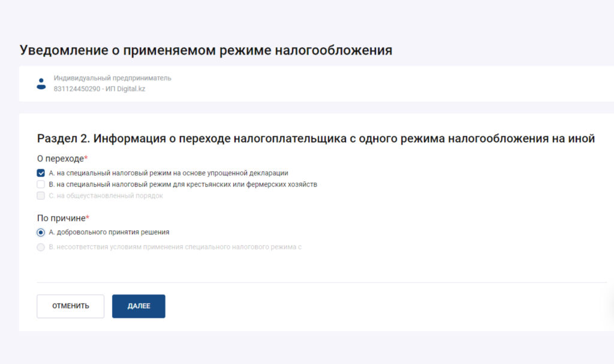Check option B for peasant or farm enterprises
The image size is (614, 364).
click(40, 185)
